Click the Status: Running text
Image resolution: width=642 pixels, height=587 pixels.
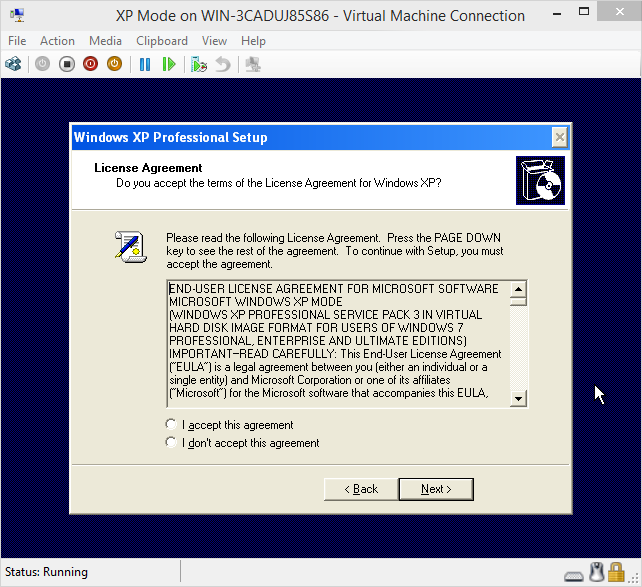point(46,572)
